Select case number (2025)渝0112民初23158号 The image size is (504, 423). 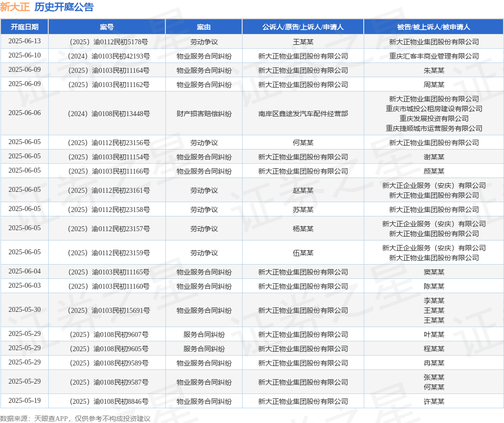(x=109, y=210)
